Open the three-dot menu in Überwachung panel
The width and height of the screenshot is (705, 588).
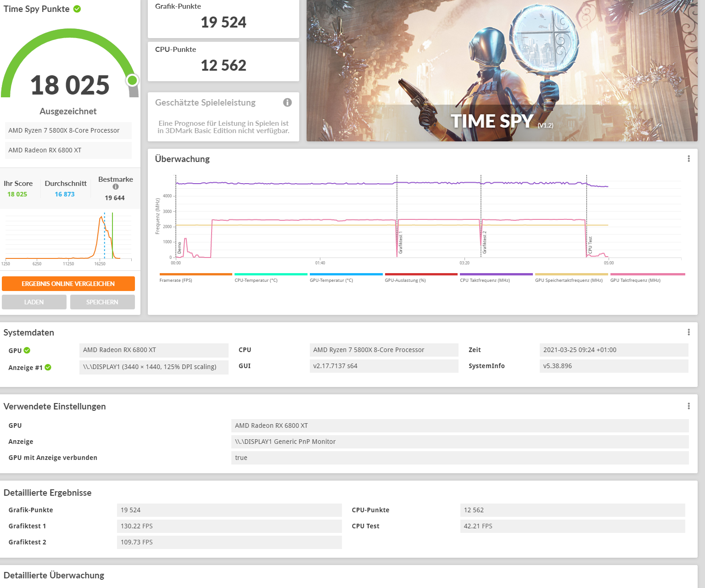(688, 159)
